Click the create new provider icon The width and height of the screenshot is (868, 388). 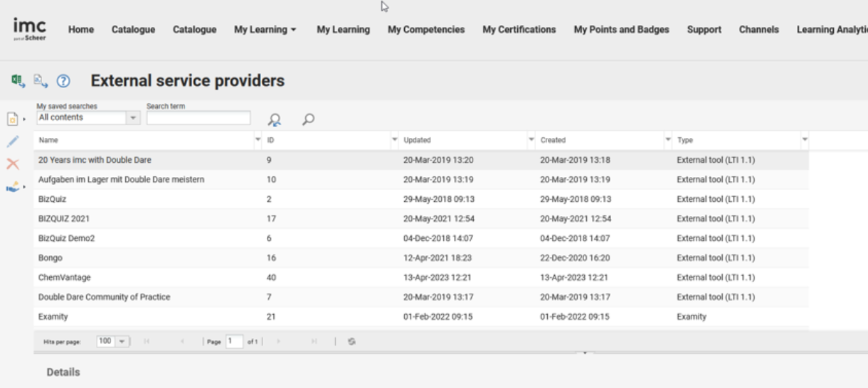click(x=13, y=118)
